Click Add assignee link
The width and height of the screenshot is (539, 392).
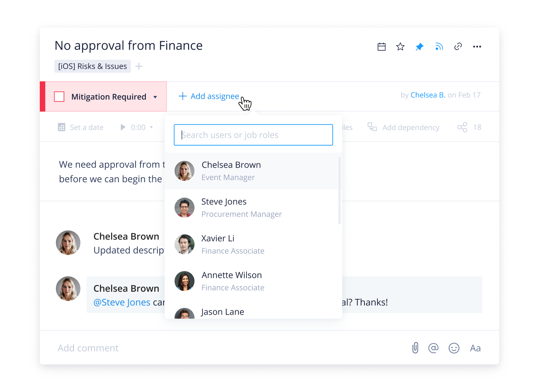point(209,96)
